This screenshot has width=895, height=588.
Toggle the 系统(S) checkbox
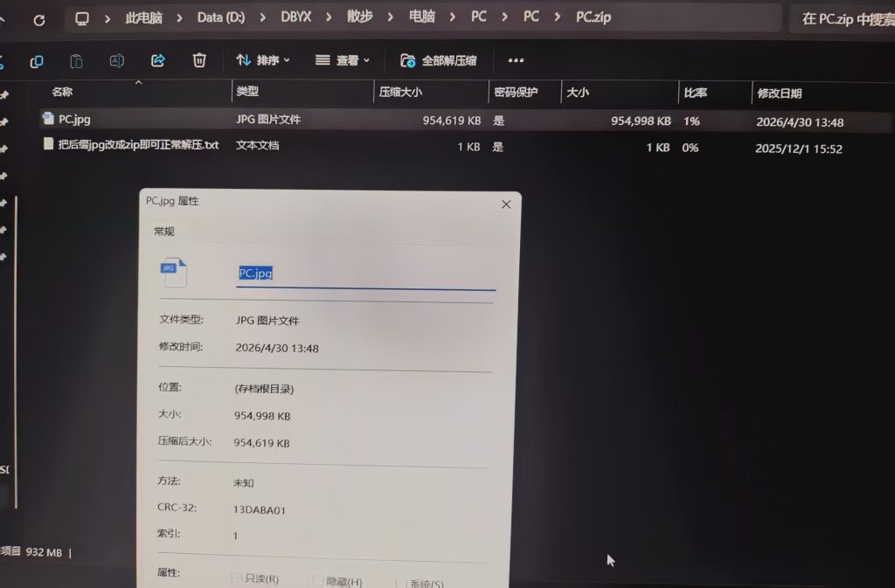pyautogui.click(x=401, y=583)
